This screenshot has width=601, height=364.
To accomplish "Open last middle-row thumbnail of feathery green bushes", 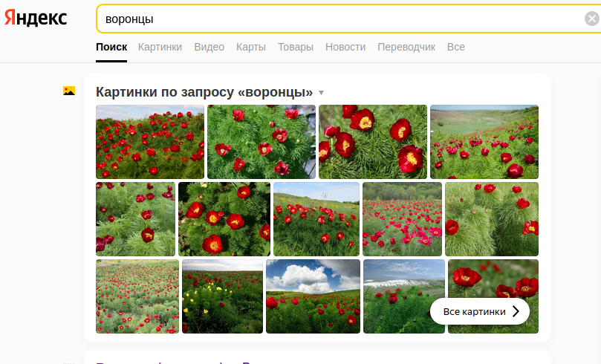I will [492, 219].
